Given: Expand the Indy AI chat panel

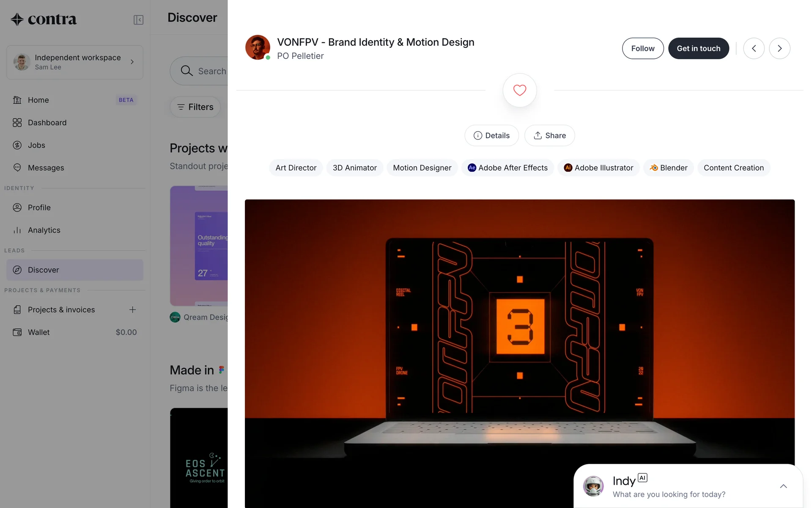Looking at the screenshot, I should (783, 486).
